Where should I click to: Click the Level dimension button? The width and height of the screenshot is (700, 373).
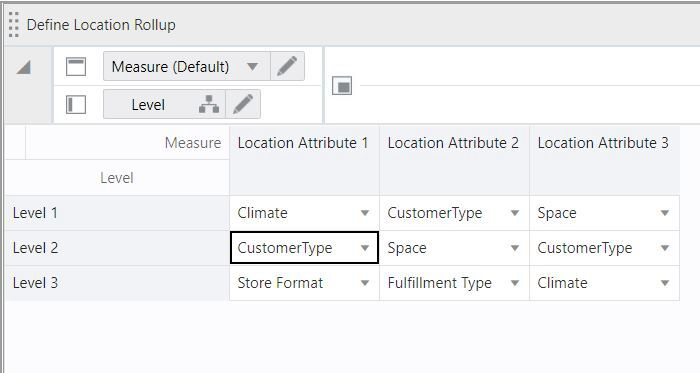148,105
